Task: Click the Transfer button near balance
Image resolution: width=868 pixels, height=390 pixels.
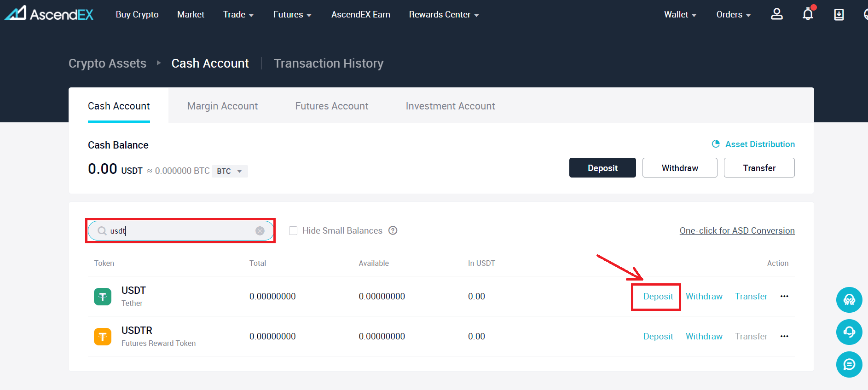Action: tap(759, 168)
